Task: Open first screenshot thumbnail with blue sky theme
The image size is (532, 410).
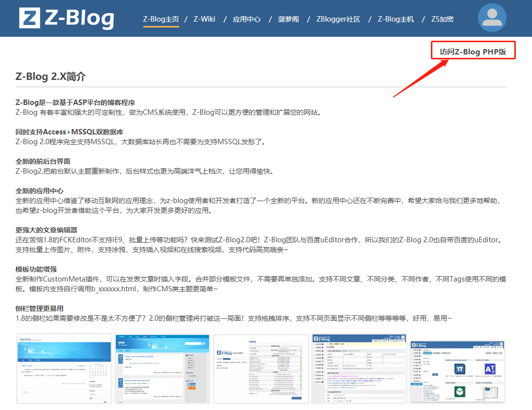Action: point(64,368)
